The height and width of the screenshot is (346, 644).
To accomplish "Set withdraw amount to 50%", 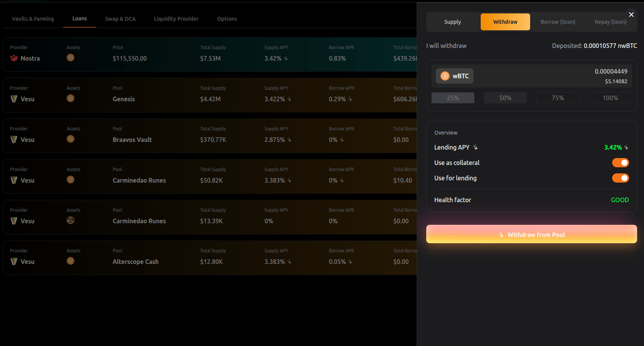I will [505, 98].
